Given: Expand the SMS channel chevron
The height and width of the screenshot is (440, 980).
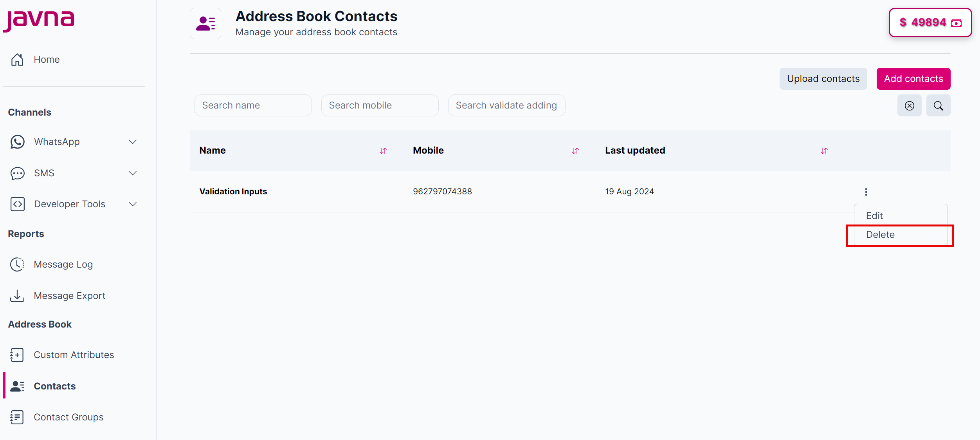Looking at the screenshot, I should [133, 173].
